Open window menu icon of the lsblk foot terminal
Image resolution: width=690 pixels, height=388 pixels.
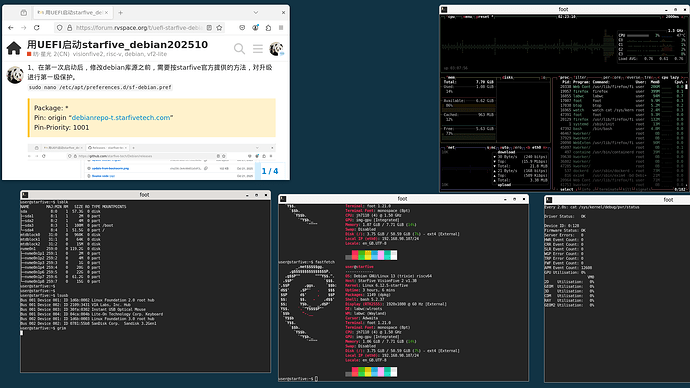[25, 195]
